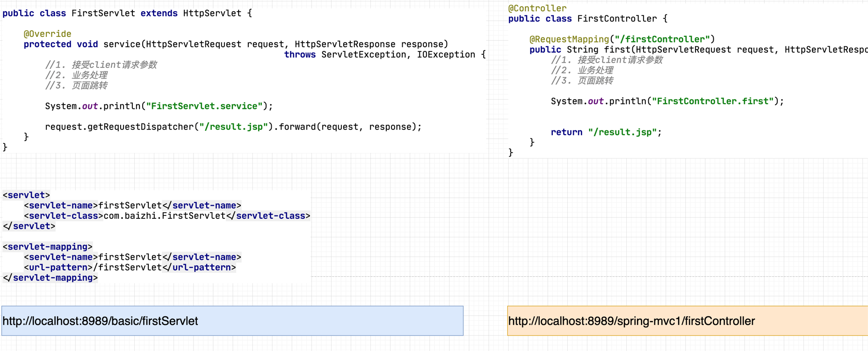Click 'com.baizhi.FirstServlet' servlet-class value
Image resolution: width=868 pixels, height=351 pixels.
(x=165, y=216)
